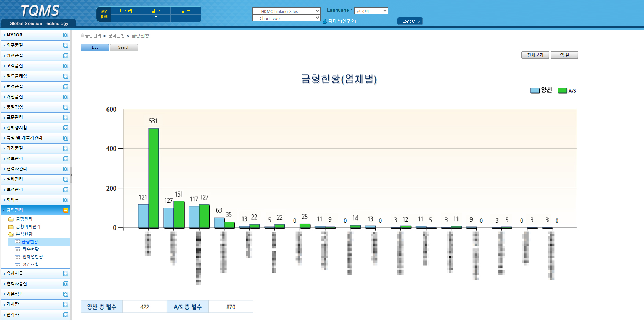Click the green bar labeled 151
Image resolution: width=644 pixels, height=333 pixels.
pos(179,215)
